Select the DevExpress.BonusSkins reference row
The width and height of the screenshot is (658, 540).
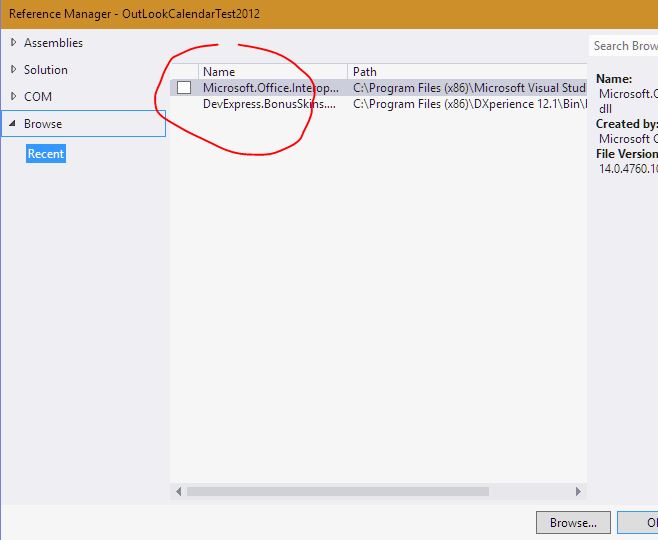click(268, 104)
